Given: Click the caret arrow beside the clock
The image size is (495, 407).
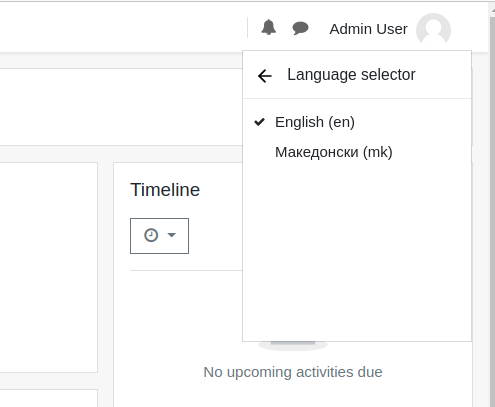Looking at the screenshot, I should coord(172,235).
